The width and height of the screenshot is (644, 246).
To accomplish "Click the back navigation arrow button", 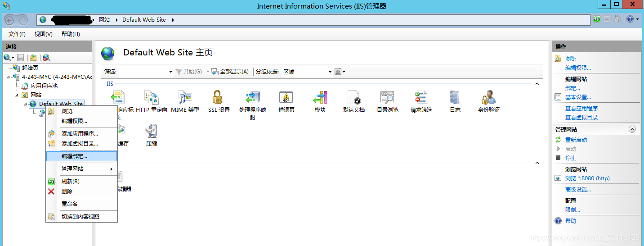I will tap(10, 20).
